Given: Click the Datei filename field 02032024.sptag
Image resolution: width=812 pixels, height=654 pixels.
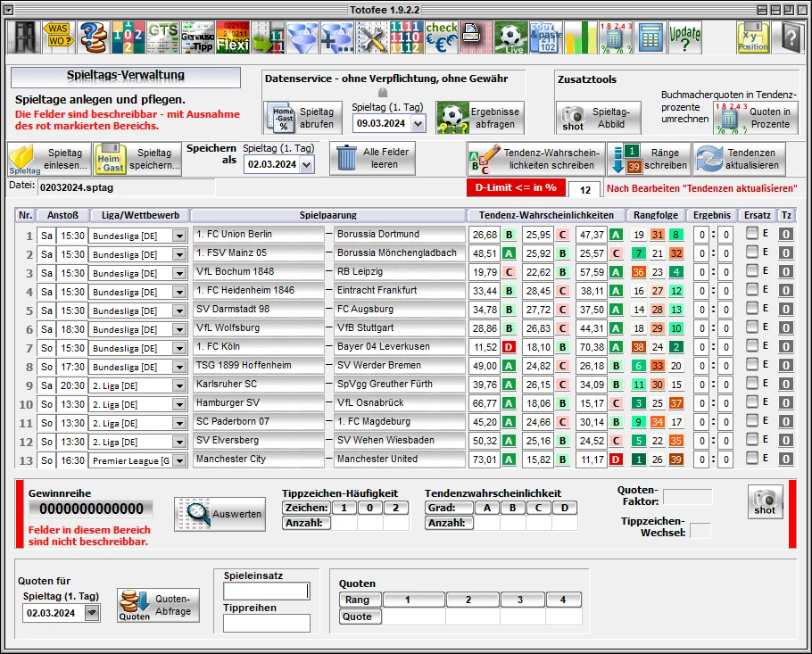Looking at the screenshot, I should click(x=126, y=187).
